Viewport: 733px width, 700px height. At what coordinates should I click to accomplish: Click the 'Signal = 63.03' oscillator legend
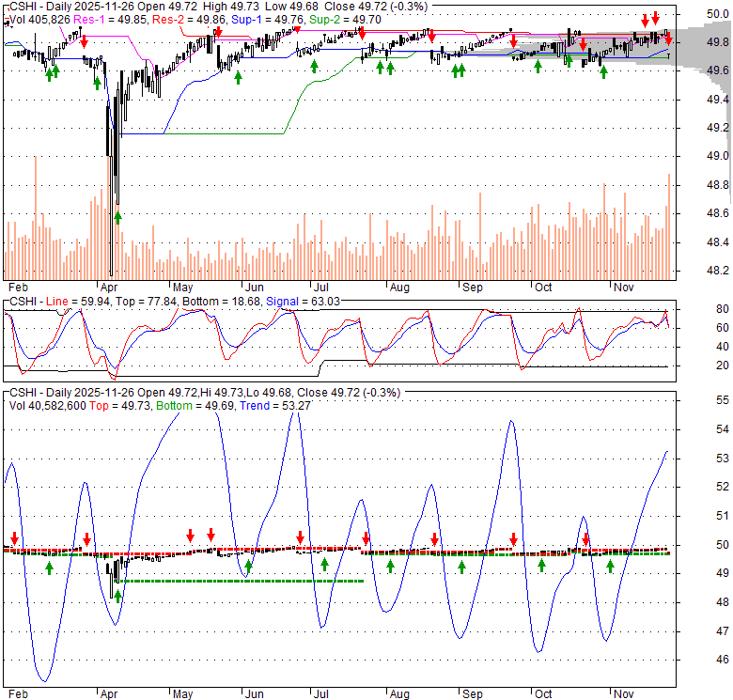303,302
